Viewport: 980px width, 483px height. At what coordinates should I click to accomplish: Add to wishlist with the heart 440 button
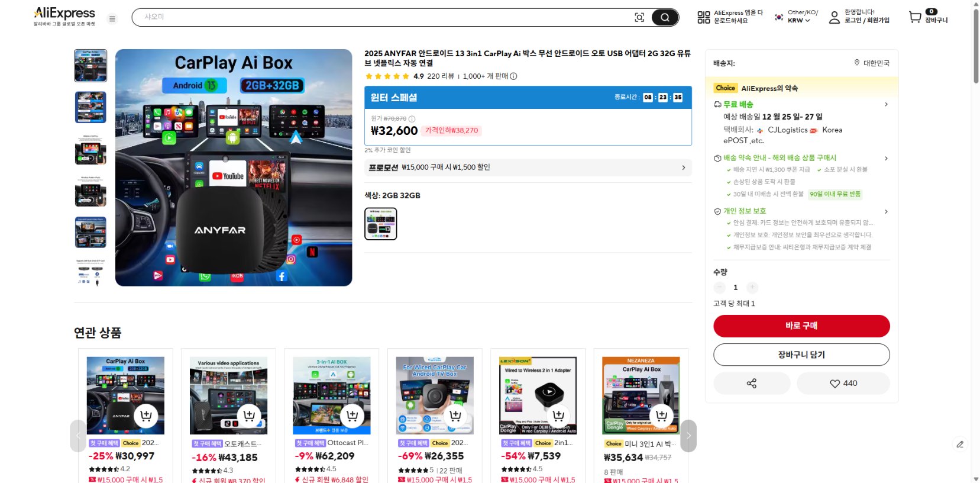point(843,384)
